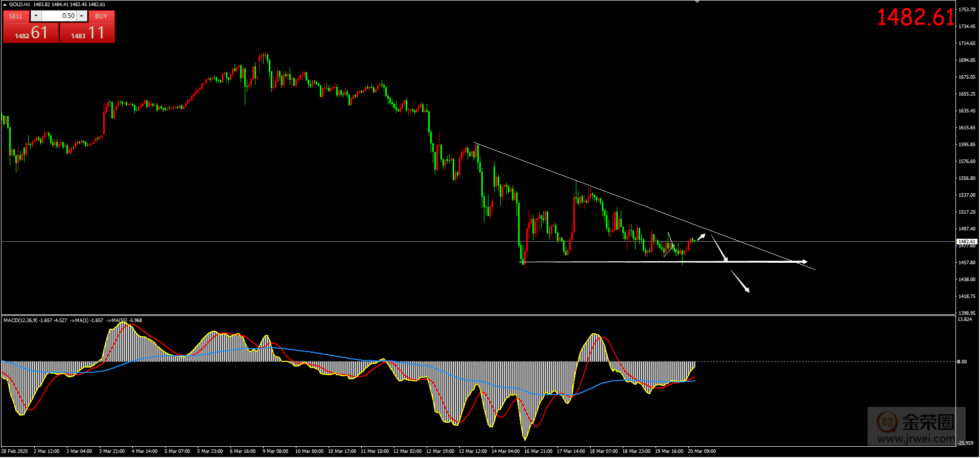Click the BUY button at 1483.11
The image size is (980, 458).
click(x=87, y=33)
